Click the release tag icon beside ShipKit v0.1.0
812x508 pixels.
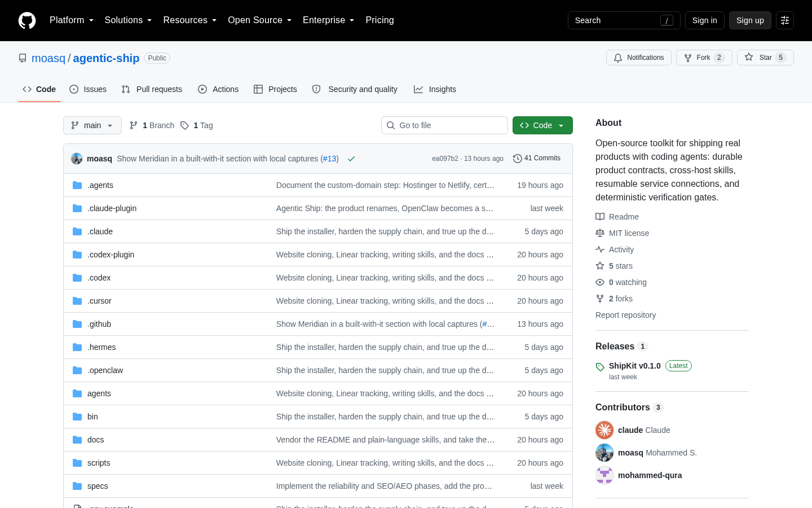(600, 367)
